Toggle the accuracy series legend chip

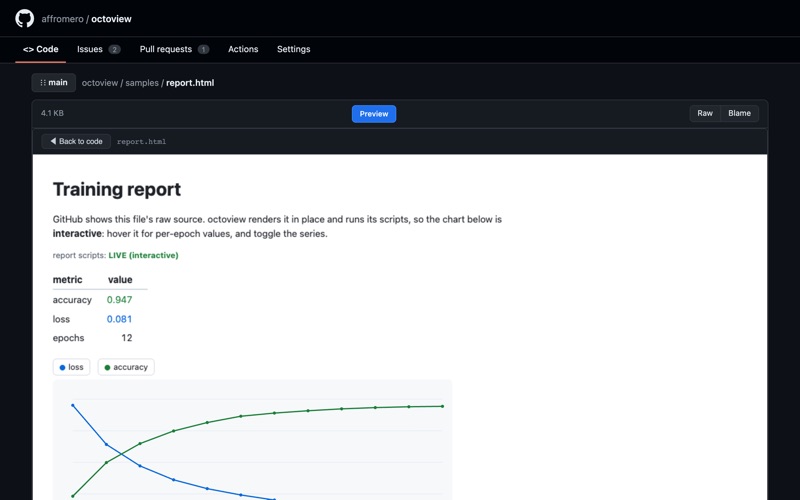(126, 367)
